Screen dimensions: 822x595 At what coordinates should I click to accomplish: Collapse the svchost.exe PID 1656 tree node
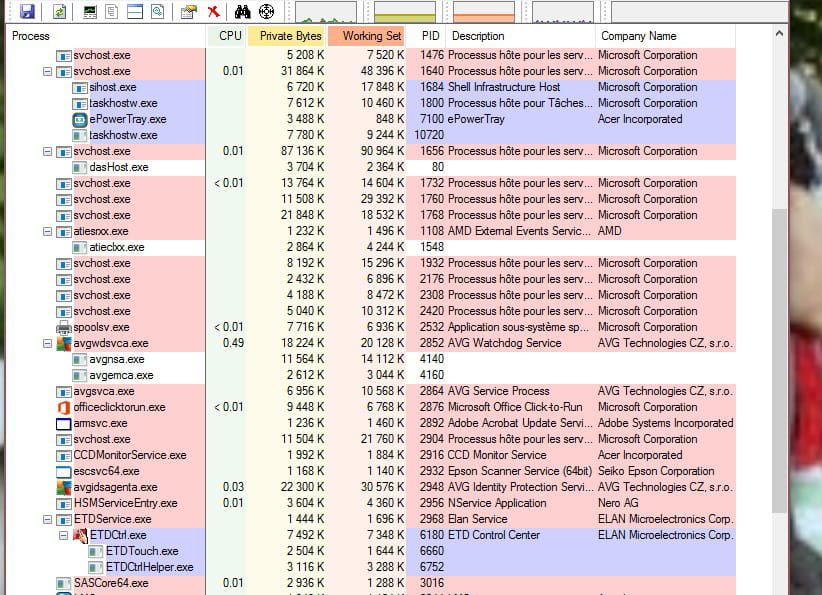47,152
